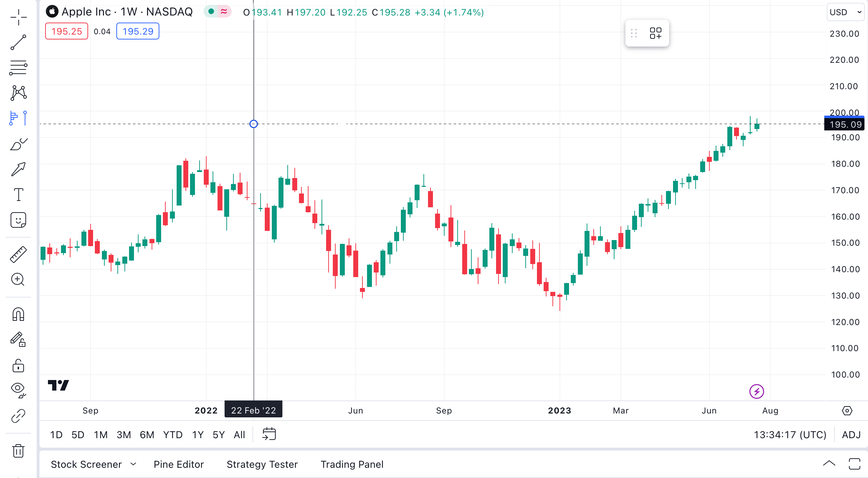
Task: Open the emoji sticker tool
Action: pyautogui.click(x=18, y=220)
